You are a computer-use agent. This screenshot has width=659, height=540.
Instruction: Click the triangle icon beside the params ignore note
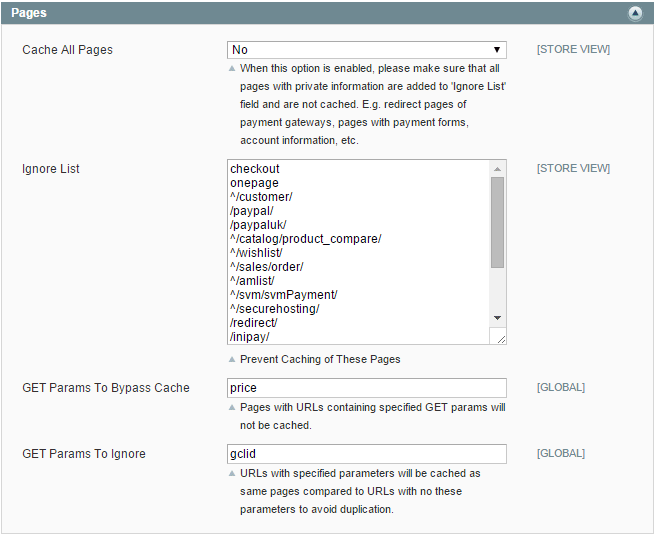(x=233, y=474)
